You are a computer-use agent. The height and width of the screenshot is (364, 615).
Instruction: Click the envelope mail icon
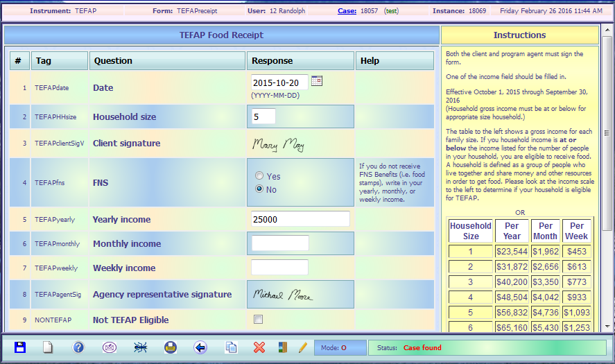pyautogui.click(x=110, y=347)
